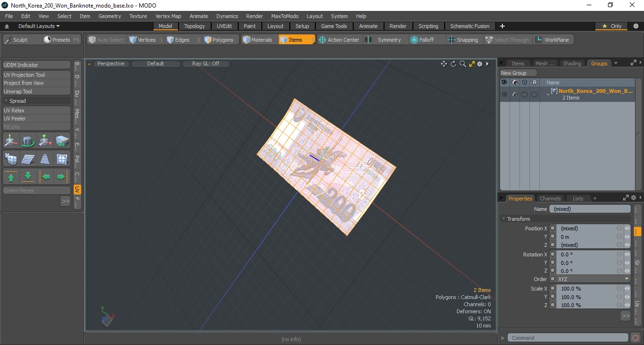
Task: Toggle Symmetry mode
Action: click(x=383, y=40)
